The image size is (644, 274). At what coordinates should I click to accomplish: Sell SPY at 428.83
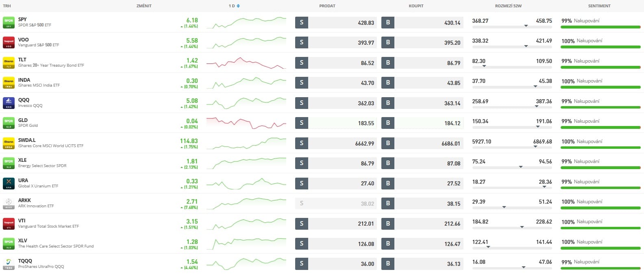(x=336, y=22)
